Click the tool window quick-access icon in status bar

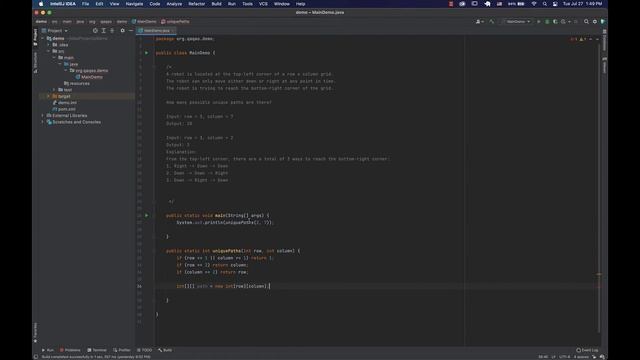click(x=36, y=357)
